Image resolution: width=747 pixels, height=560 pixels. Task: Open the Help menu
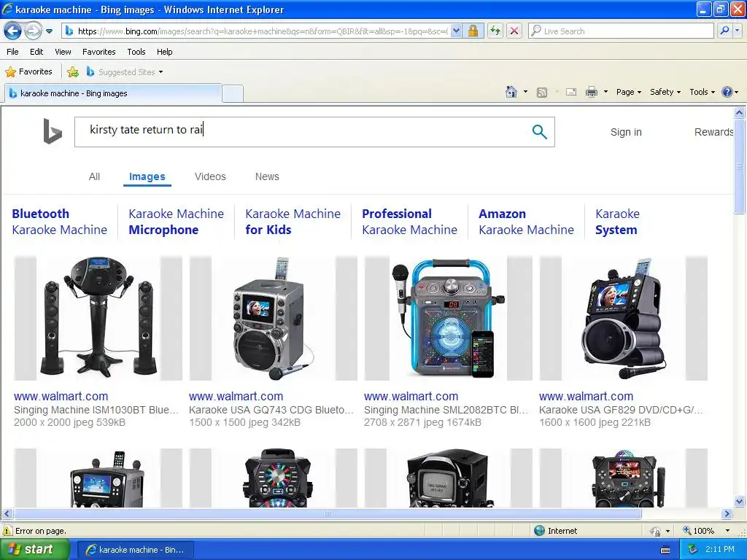pyautogui.click(x=164, y=52)
